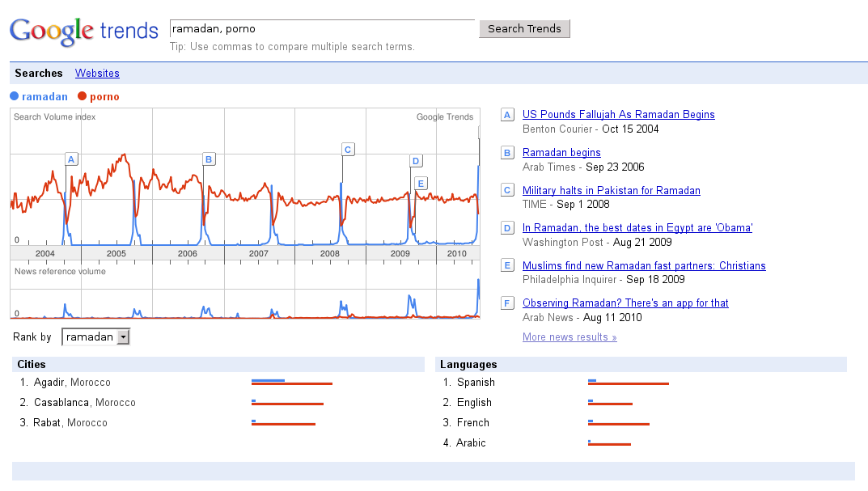Image resolution: width=868 pixels, height=491 pixels.
Task: Select the Searches tab
Action: point(39,73)
